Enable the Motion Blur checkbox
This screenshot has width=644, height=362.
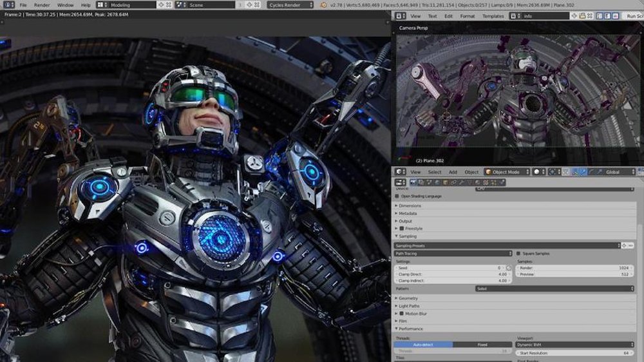tap(402, 314)
